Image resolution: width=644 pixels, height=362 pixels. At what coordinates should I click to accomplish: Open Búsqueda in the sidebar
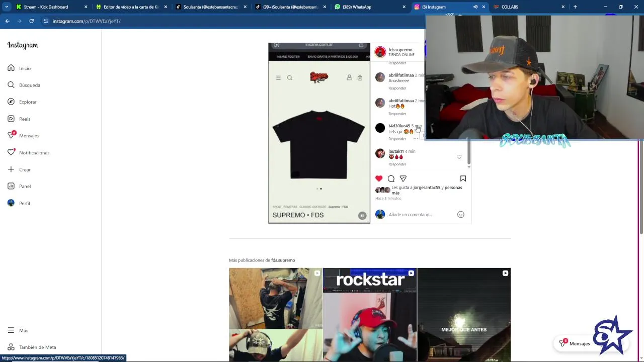point(24,85)
